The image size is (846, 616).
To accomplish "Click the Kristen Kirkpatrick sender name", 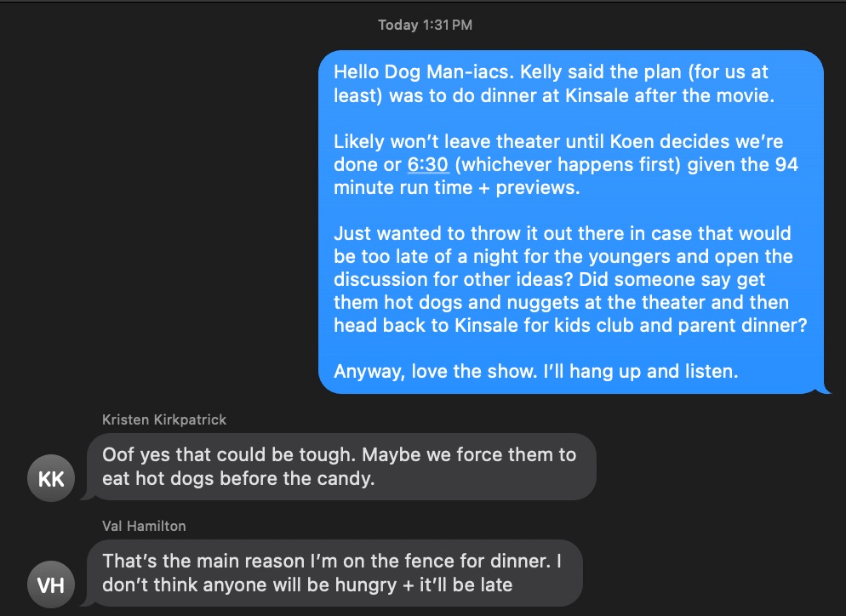I will click(x=164, y=419).
